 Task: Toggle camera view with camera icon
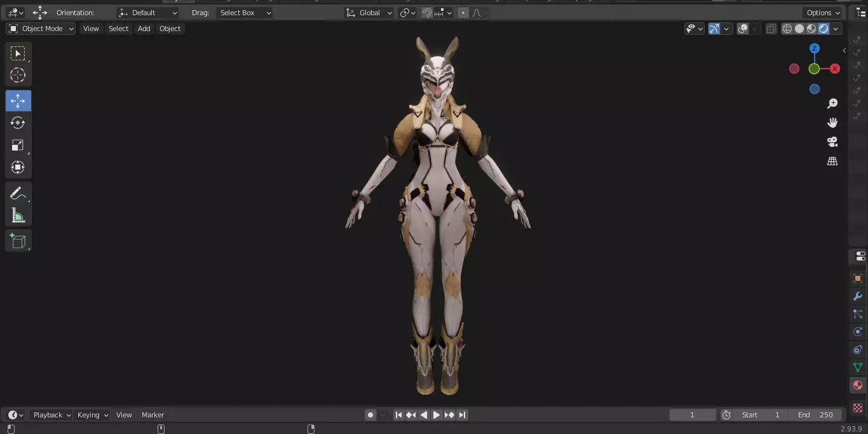tap(832, 142)
